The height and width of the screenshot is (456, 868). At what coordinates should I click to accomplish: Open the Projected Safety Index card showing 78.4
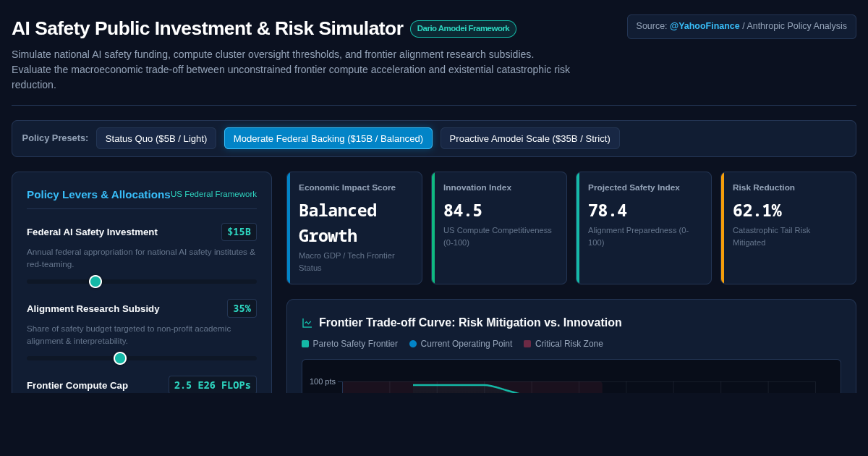click(644, 228)
